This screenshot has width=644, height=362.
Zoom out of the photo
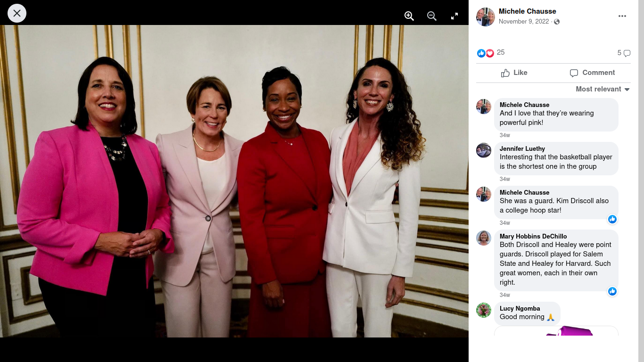[x=432, y=16]
